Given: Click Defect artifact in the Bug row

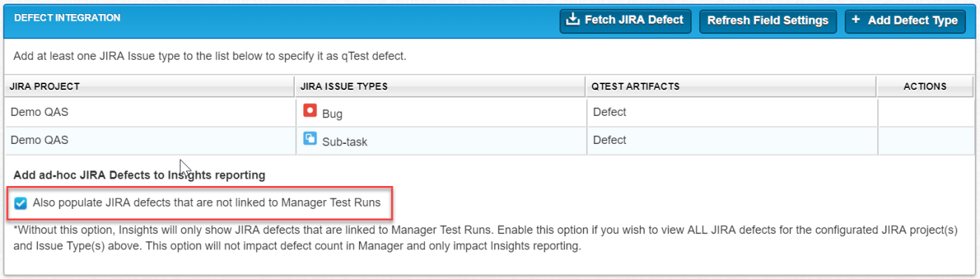Looking at the screenshot, I should pos(609,112).
